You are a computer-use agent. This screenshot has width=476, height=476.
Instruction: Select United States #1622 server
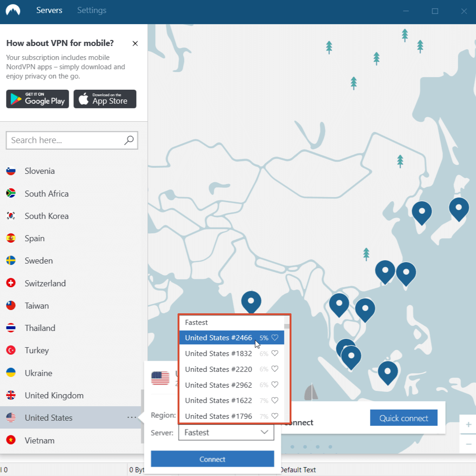[231, 400]
